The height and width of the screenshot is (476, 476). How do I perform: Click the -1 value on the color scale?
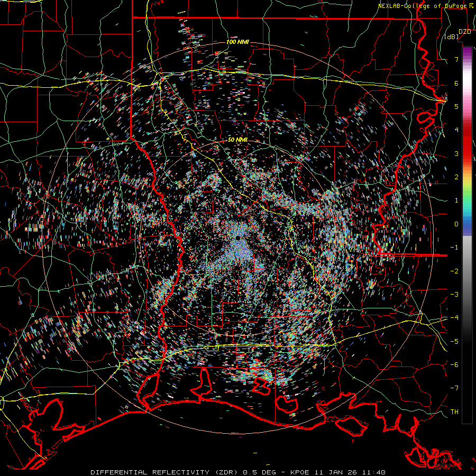[x=454, y=248]
